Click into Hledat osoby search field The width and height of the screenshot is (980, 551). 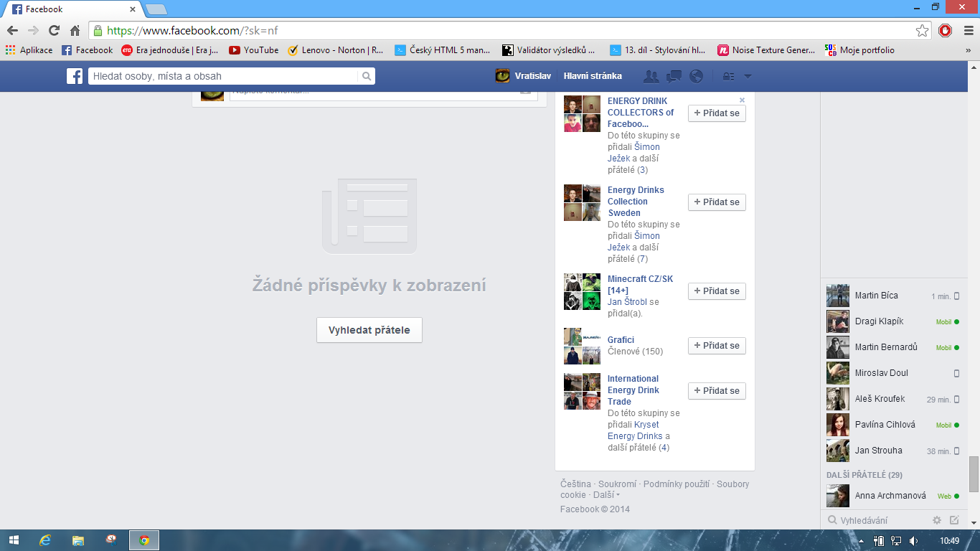coord(223,76)
